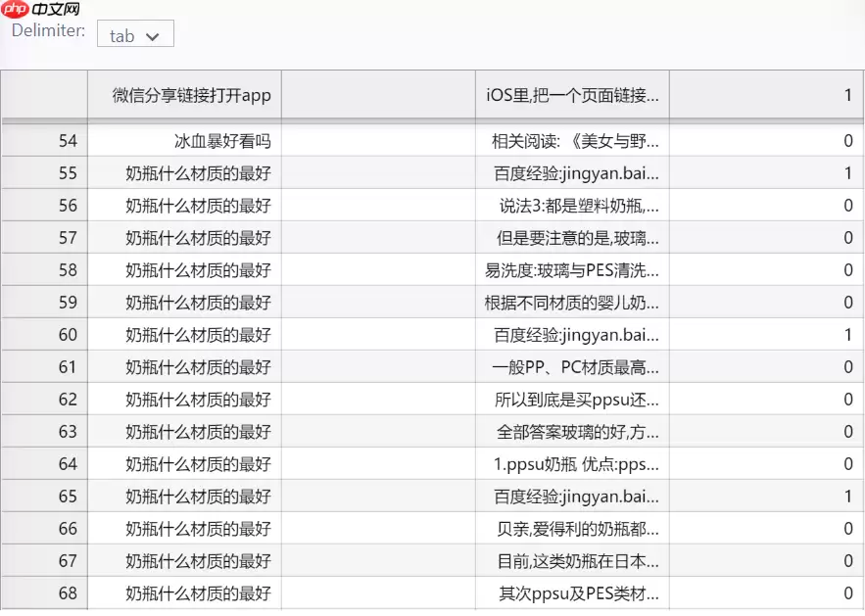The width and height of the screenshot is (865, 616).
Task: Click the truncated cell '百度经验:jingyan.bai...' in row 55
Action: 571,172
